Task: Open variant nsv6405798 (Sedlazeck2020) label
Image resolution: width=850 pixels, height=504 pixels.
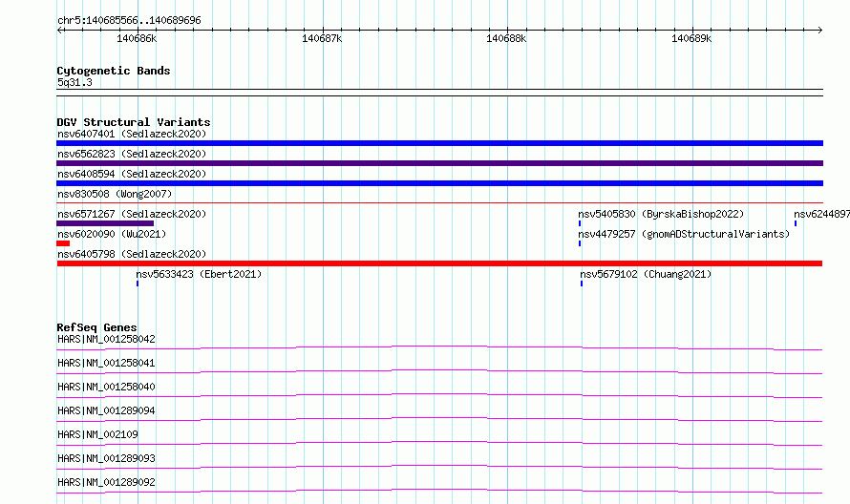Action: pos(132,254)
